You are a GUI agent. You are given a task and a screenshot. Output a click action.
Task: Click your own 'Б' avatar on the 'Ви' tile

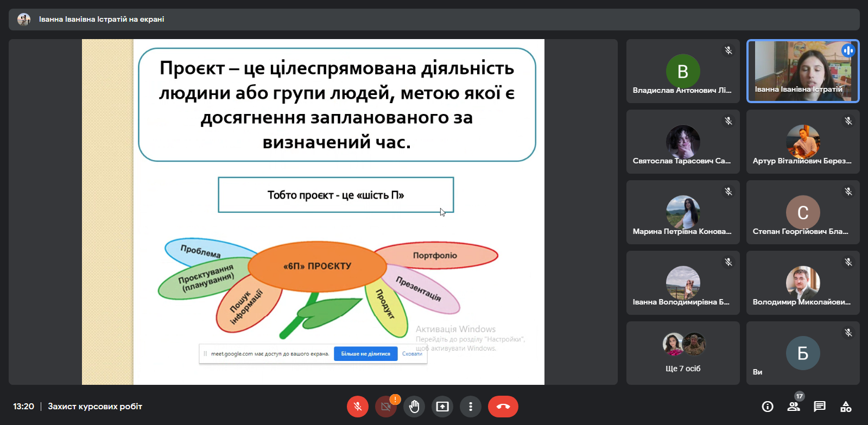803,353
